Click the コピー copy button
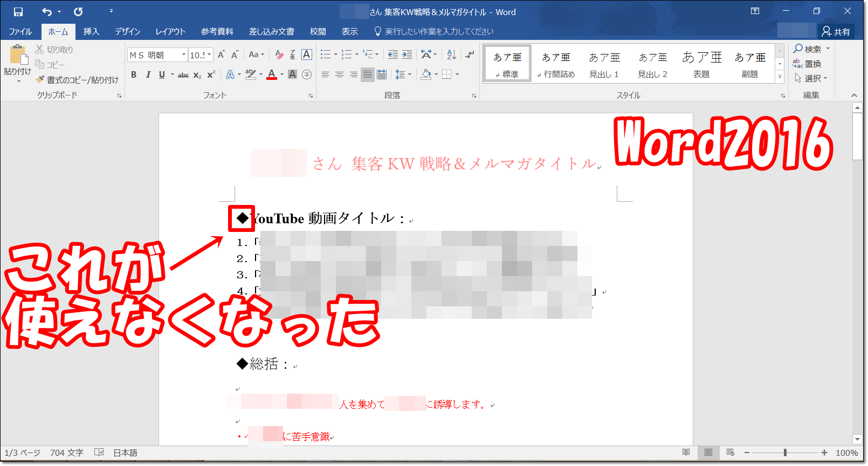Image resolution: width=868 pixels, height=466 pixels. [x=50, y=65]
